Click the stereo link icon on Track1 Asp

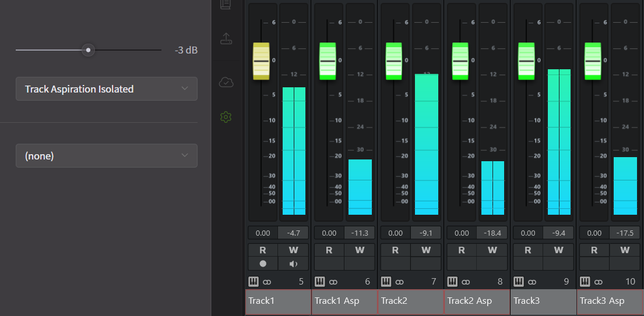click(x=333, y=282)
